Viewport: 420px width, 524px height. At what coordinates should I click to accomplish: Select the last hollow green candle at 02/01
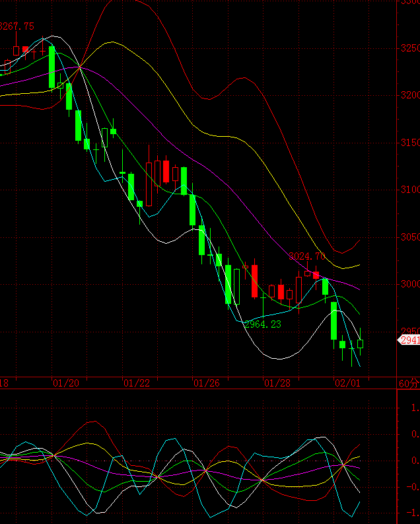point(360,344)
